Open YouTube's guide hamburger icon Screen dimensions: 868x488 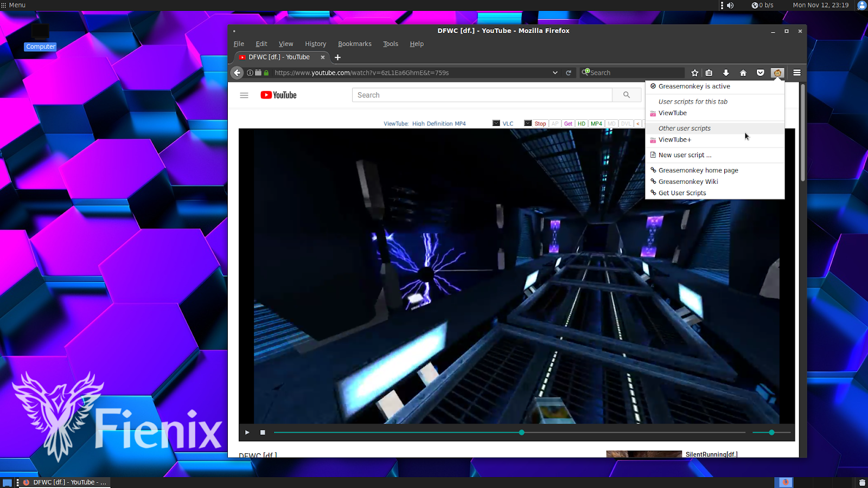coord(244,95)
